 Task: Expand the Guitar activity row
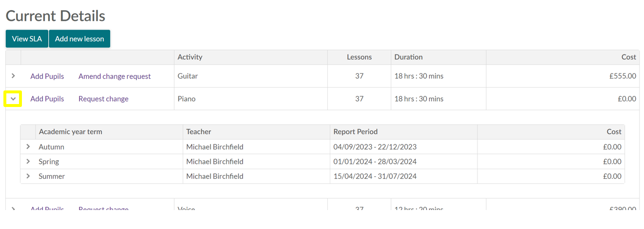(13, 76)
